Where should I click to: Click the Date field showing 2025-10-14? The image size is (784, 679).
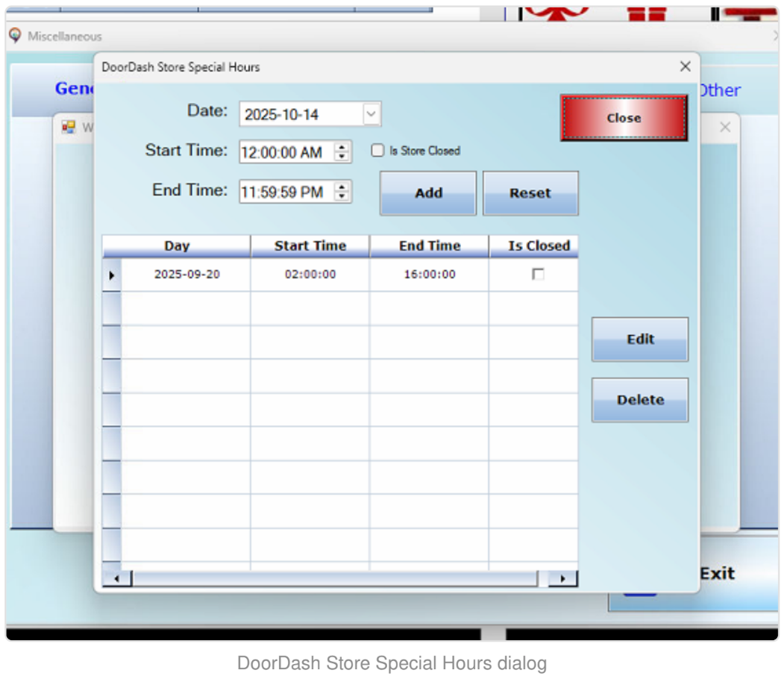pyautogui.click(x=310, y=114)
